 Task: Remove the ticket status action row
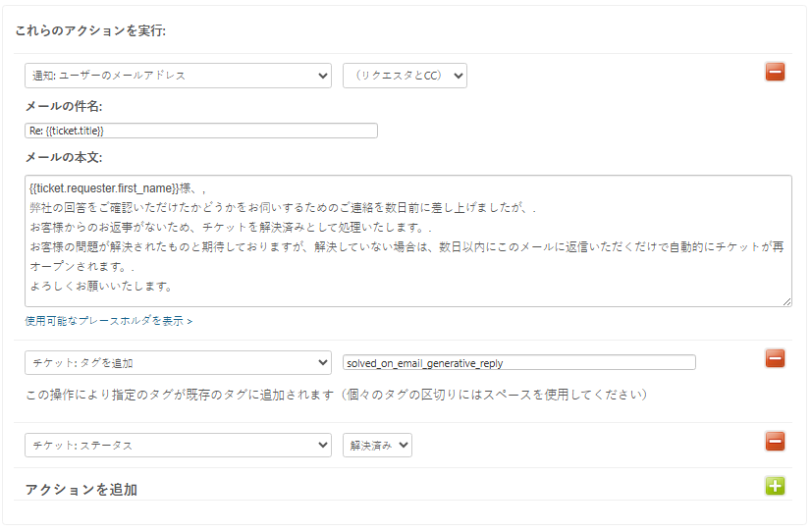(x=774, y=442)
